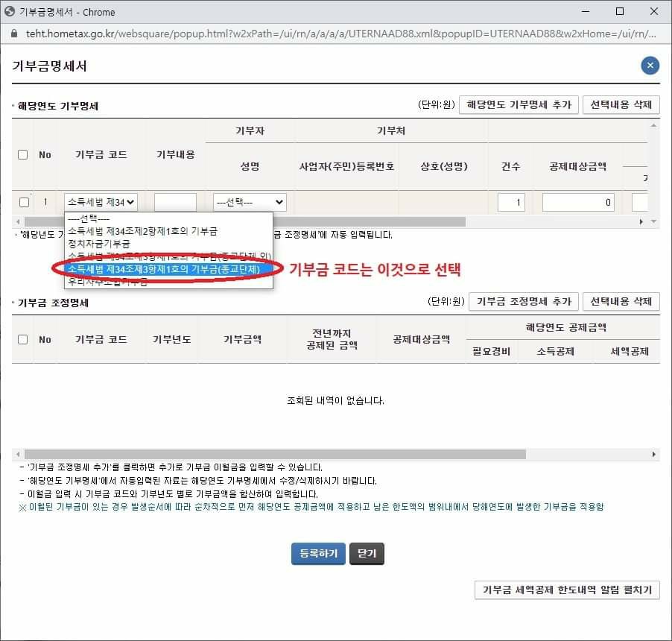Open the 기부금 코드 dropdown in row 1
The height and width of the screenshot is (641, 672).
pyautogui.click(x=101, y=201)
